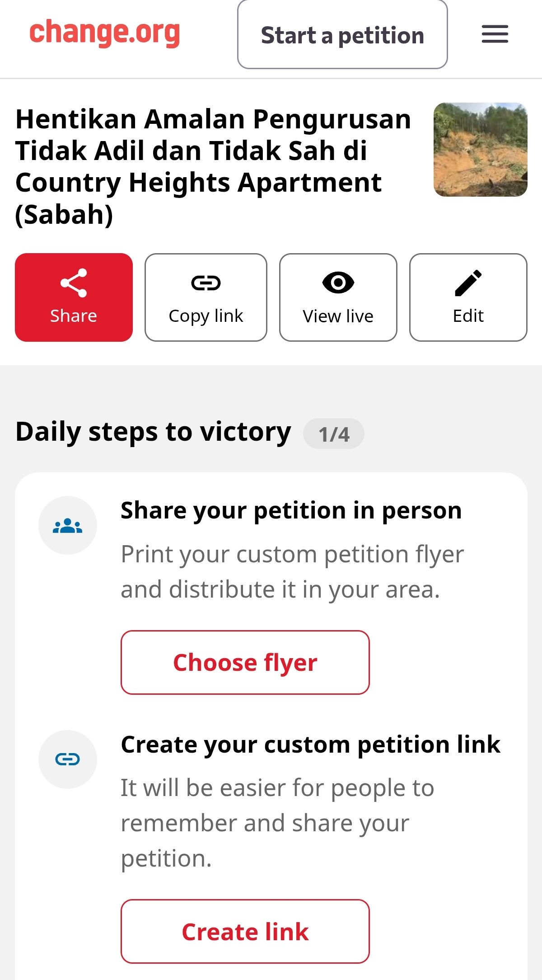Click the Daily steps to victory heading
The height and width of the screenshot is (980, 542).
(153, 432)
